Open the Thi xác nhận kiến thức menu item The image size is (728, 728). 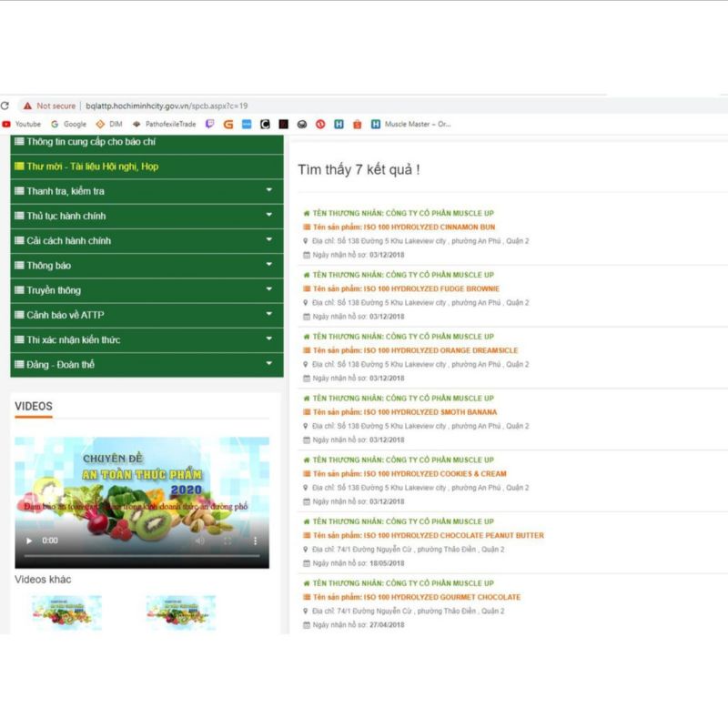pyautogui.click(x=147, y=339)
